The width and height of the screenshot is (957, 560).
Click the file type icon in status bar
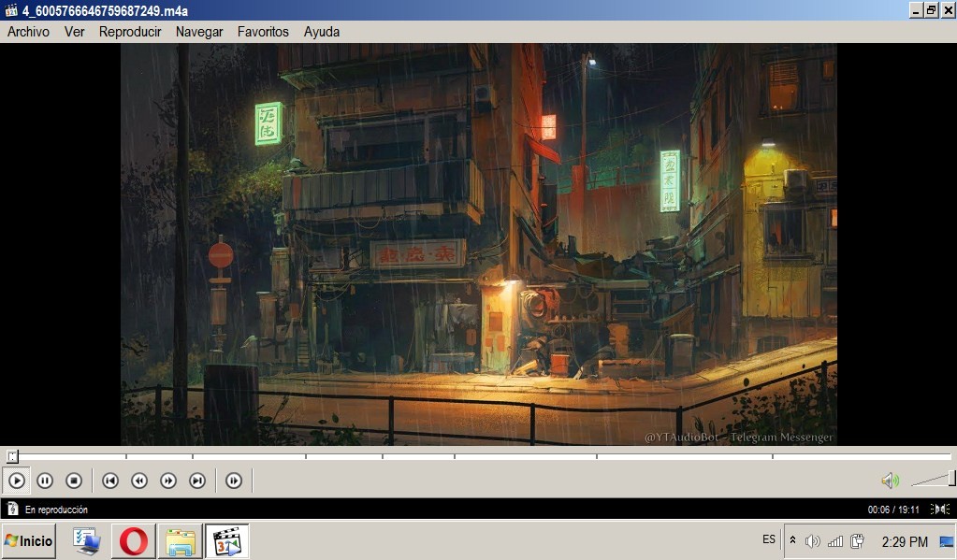point(12,509)
